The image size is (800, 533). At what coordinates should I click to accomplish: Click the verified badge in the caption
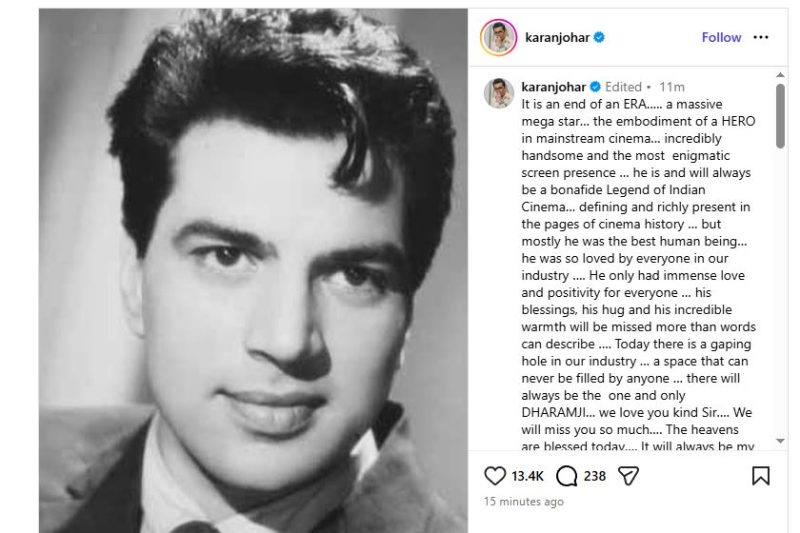tap(595, 87)
